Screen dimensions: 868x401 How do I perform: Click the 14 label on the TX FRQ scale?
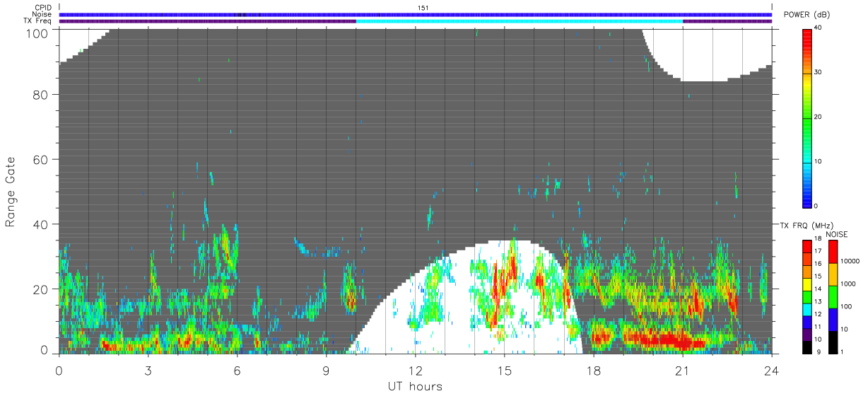(818, 289)
